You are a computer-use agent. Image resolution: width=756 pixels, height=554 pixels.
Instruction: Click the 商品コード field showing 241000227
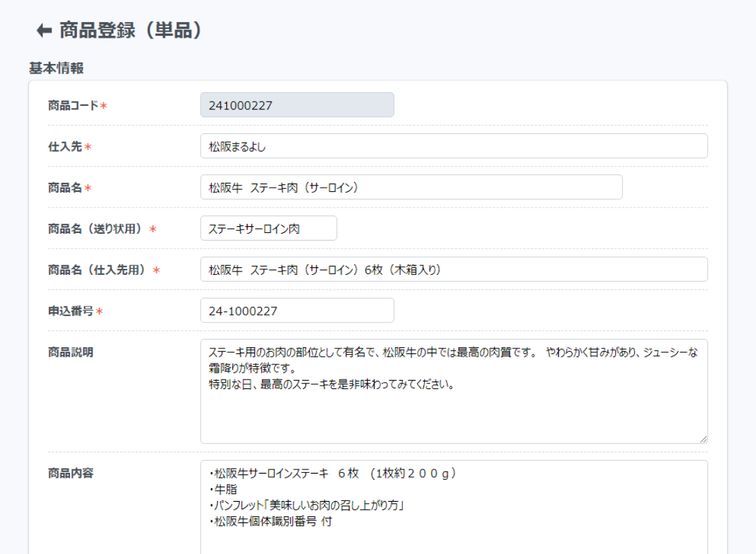297,105
